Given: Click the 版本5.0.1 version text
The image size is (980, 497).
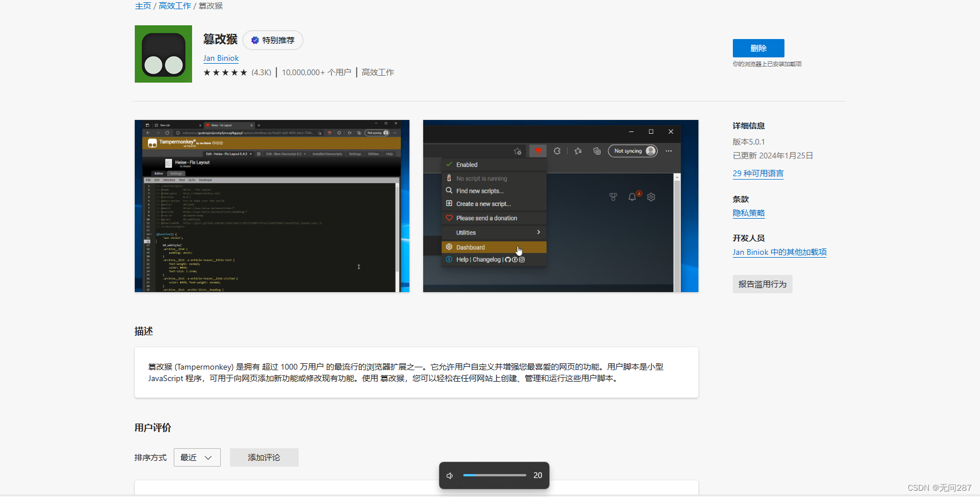Looking at the screenshot, I should [x=748, y=142].
